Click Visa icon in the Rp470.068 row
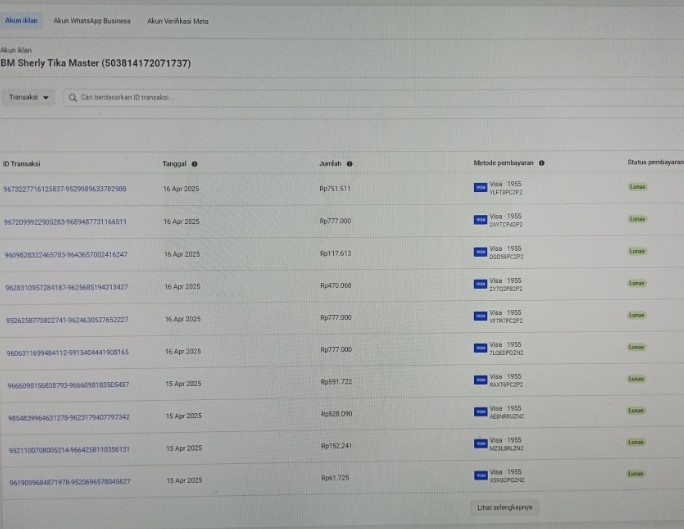Image resolution: width=684 pixels, height=529 pixels. click(480, 284)
